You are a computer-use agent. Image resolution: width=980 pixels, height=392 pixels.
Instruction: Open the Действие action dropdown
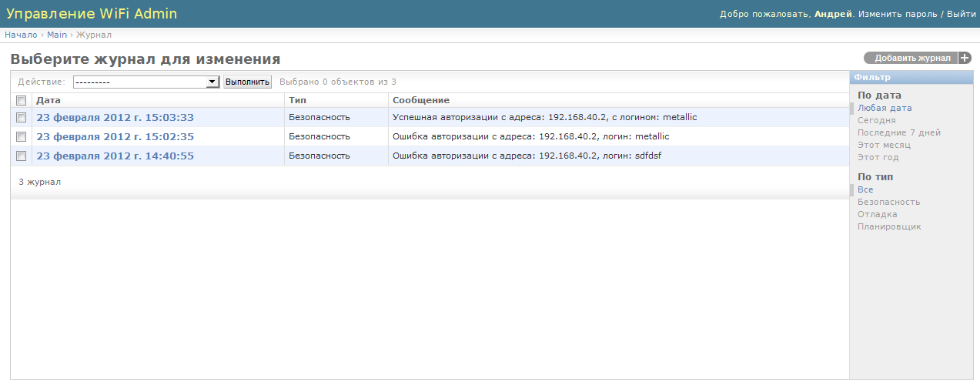(x=146, y=82)
